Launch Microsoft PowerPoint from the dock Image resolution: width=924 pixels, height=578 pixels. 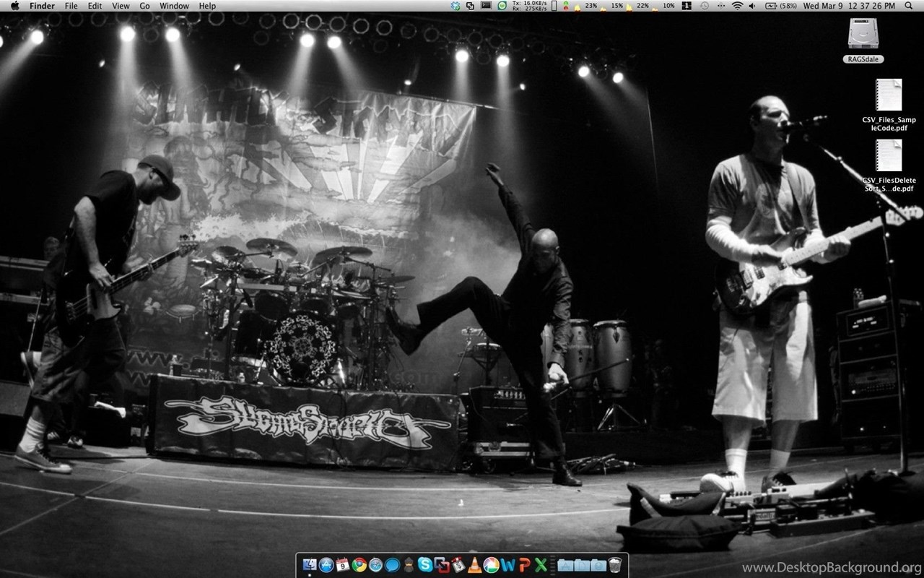coord(524,565)
